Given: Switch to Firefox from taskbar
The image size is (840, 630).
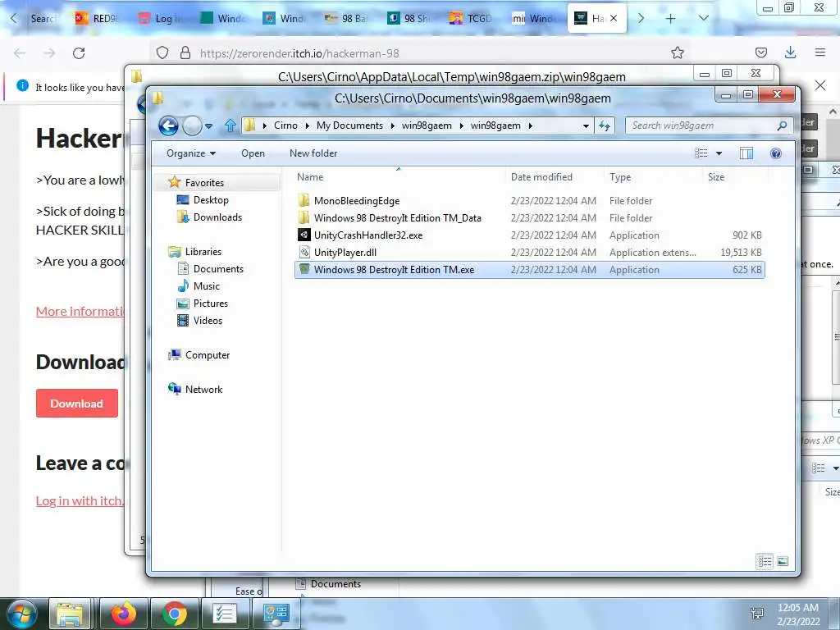Looking at the screenshot, I should pos(124,614).
